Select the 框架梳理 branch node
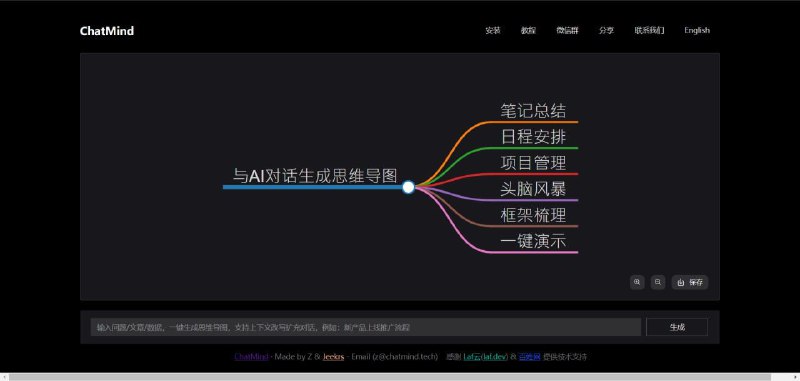800x381 pixels. (533, 215)
